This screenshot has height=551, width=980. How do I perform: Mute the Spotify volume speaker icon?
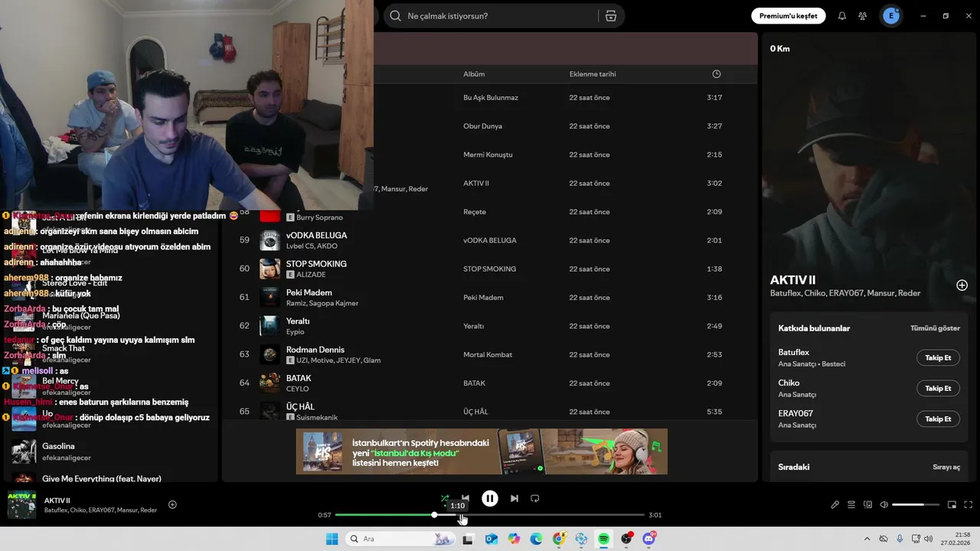(884, 504)
